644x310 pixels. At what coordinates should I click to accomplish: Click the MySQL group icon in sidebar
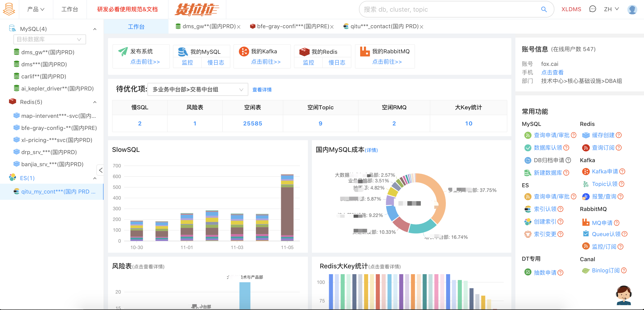12,28
